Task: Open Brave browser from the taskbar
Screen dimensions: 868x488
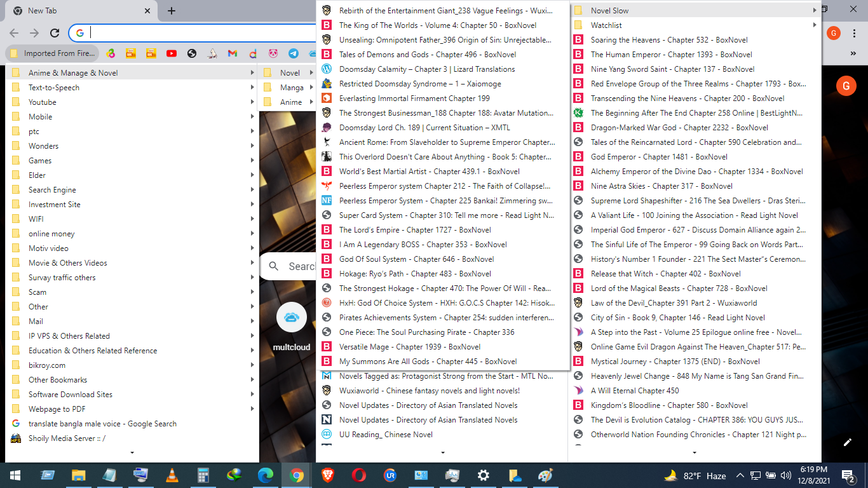Action: [x=327, y=475]
